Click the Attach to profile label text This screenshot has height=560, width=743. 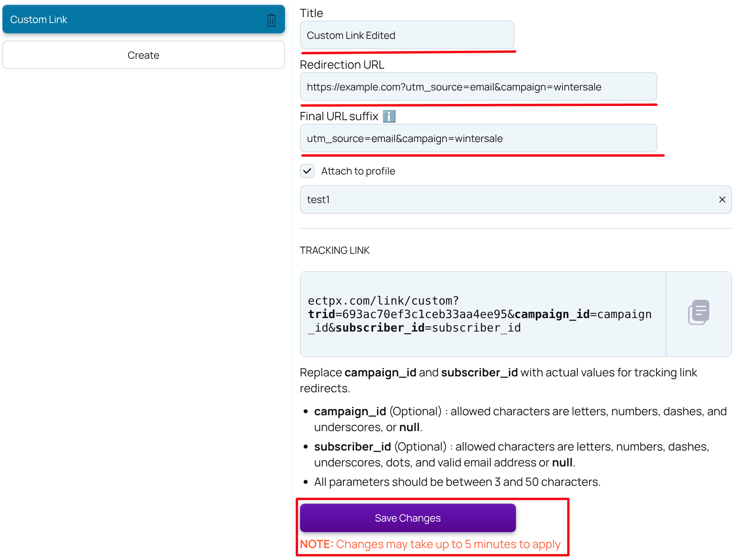358,171
